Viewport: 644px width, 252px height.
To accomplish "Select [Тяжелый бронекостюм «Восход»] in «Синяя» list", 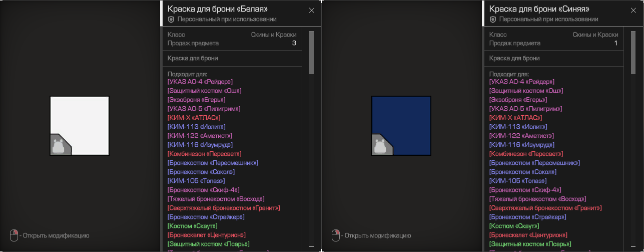I will [x=538, y=199].
